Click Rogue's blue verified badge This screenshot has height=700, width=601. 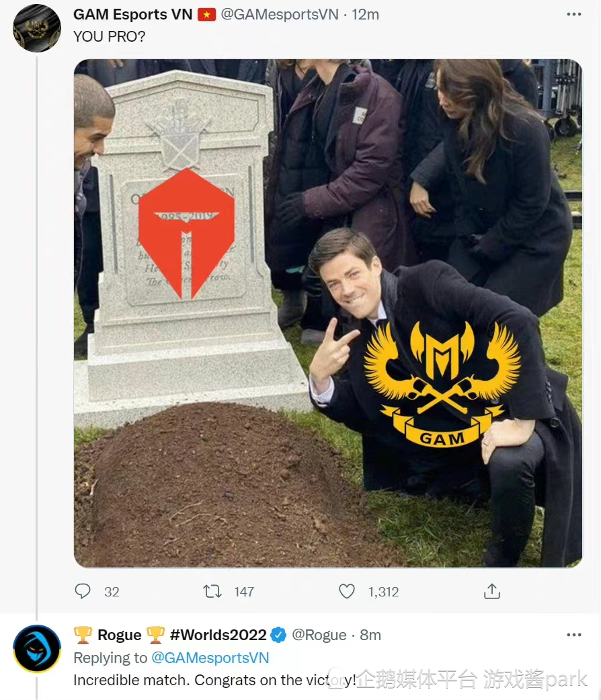click(x=278, y=635)
